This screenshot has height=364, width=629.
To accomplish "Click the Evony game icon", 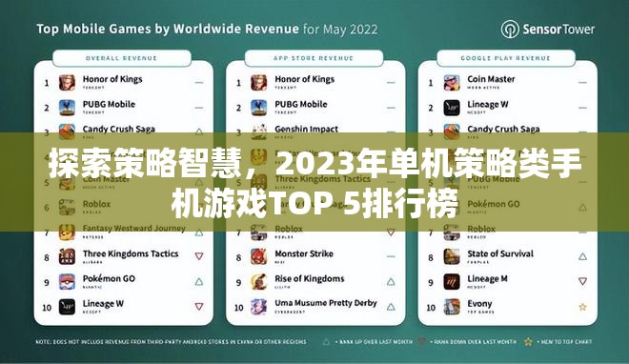I will pos(452,307).
